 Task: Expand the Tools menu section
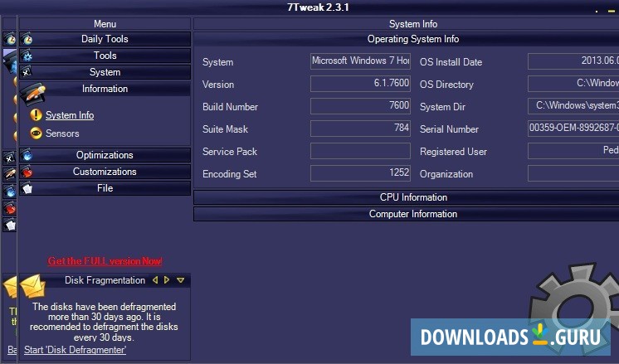pyautogui.click(x=105, y=56)
